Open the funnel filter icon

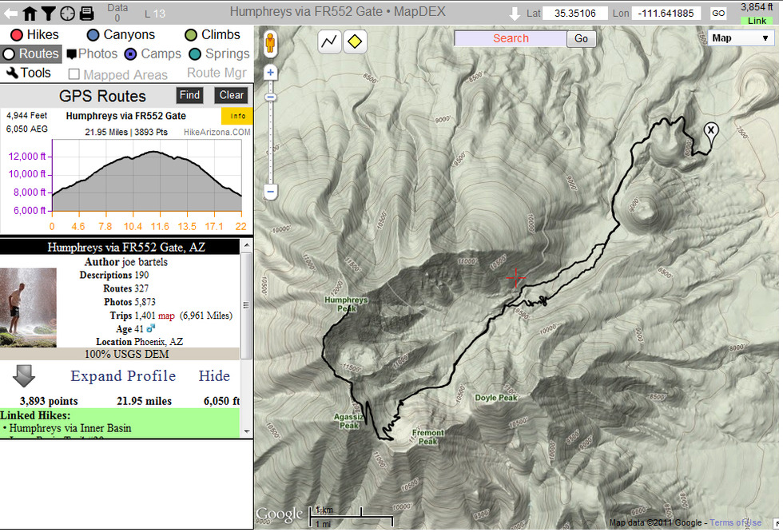coord(49,14)
